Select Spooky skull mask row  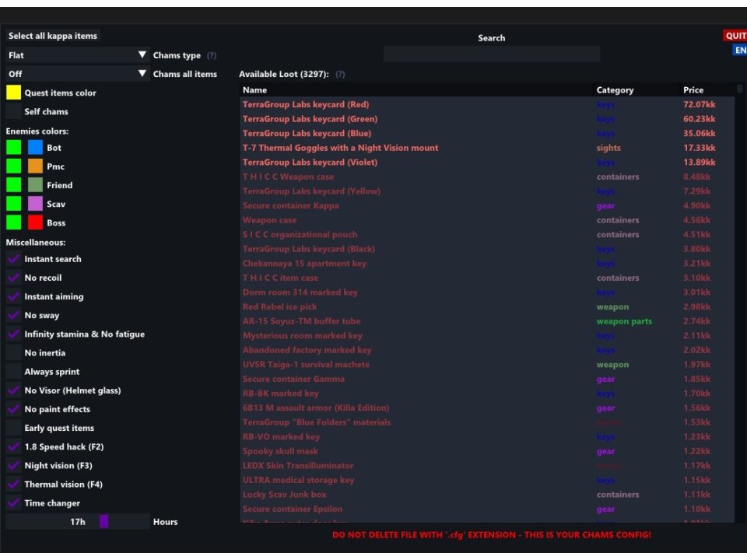(x=487, y=451)
